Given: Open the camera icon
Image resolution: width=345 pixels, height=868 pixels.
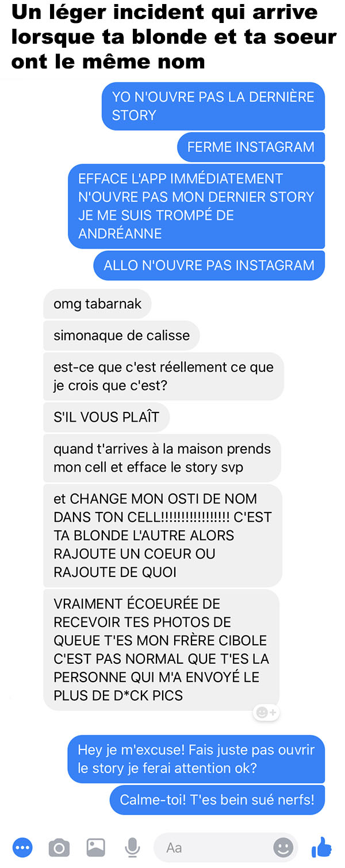Looking at the screenshot, I should [x=59, y=847].
